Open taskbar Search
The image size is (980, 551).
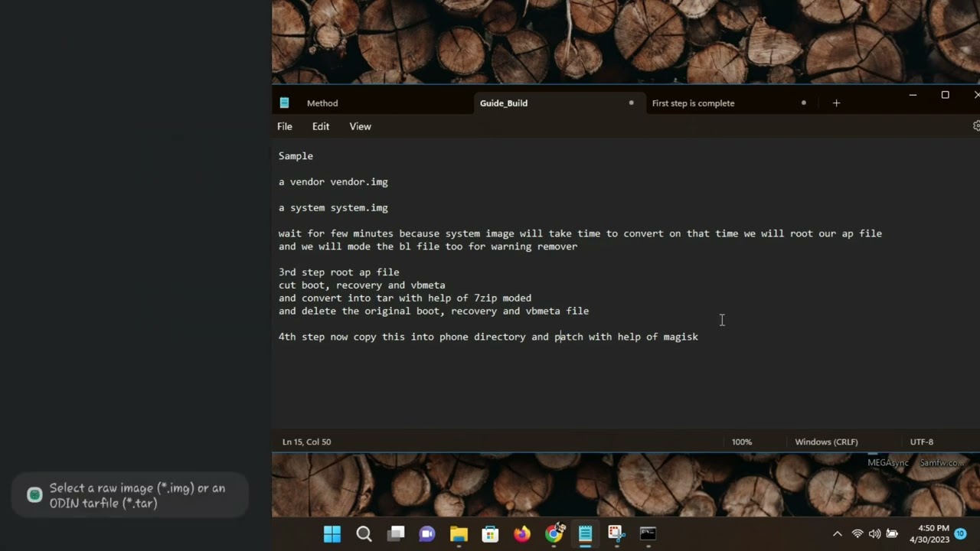click(x=364, y=534)
